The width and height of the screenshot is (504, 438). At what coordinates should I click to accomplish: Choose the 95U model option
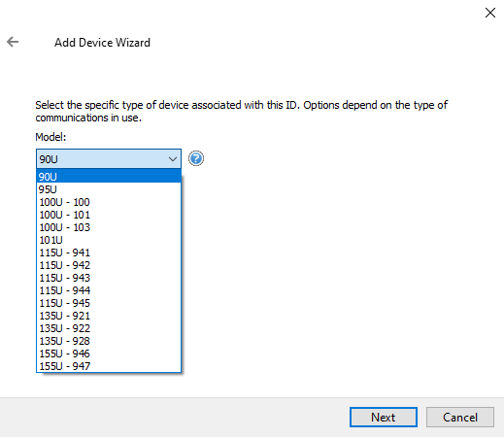coord(109,189)
